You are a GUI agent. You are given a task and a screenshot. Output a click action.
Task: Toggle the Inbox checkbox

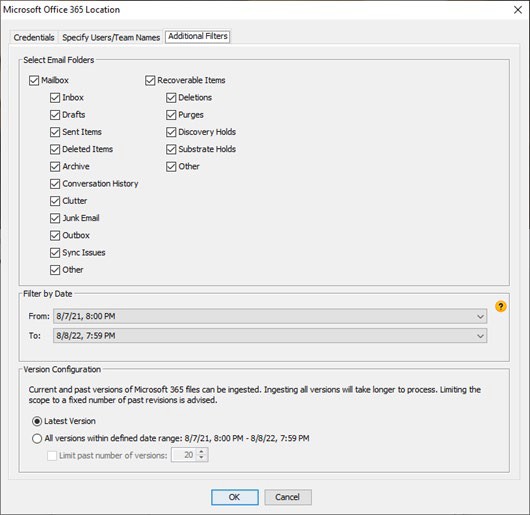[x=55, y=98]
